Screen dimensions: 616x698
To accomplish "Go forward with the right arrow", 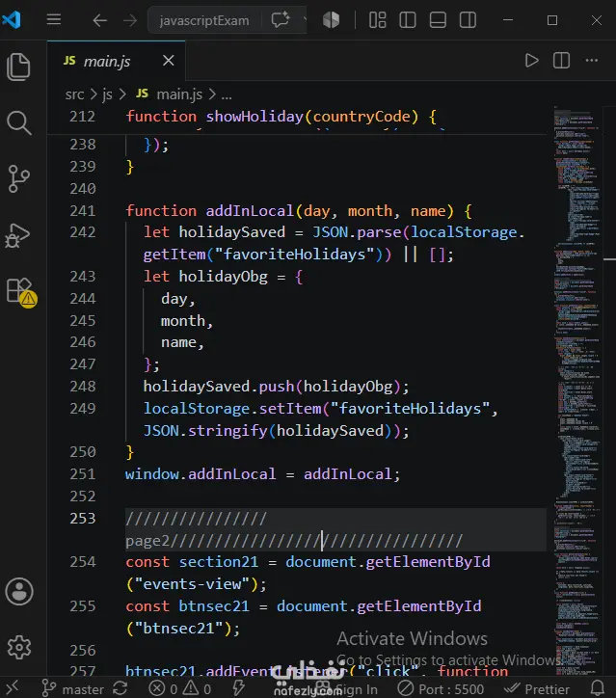I will tap(130, 20).
